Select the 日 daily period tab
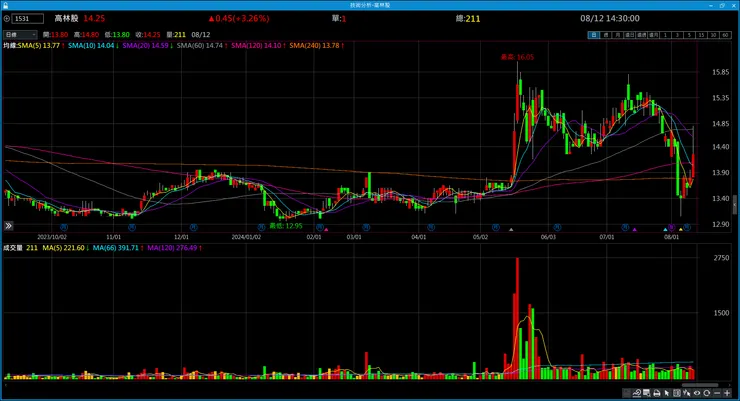Viewport: 740px width, 401px height. click(594, 35)
